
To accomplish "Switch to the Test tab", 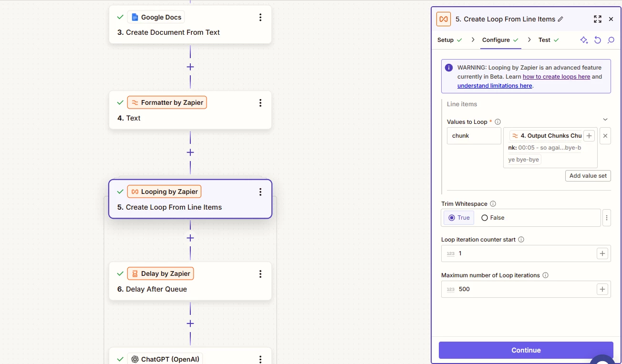I will click(x=549, y=40).
